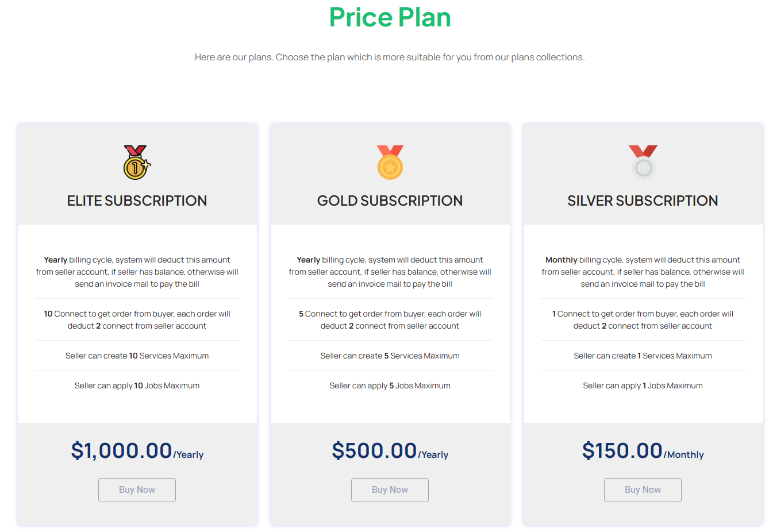Click Buy Now on the Silver plan

pos(643,489)
